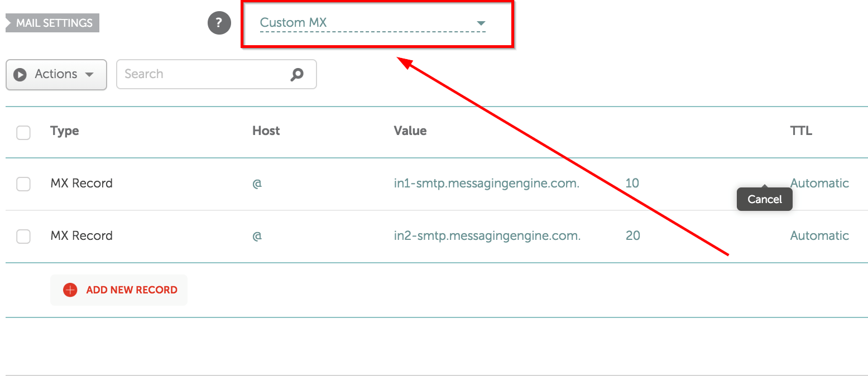This screenshot has width=868, height=376.
Task: Edit the @ host of the second MX record
Action: 257,236
